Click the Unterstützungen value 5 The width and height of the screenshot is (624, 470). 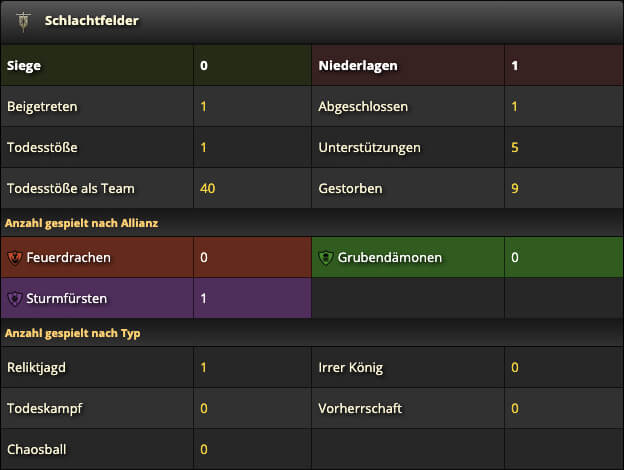point(515,148)
